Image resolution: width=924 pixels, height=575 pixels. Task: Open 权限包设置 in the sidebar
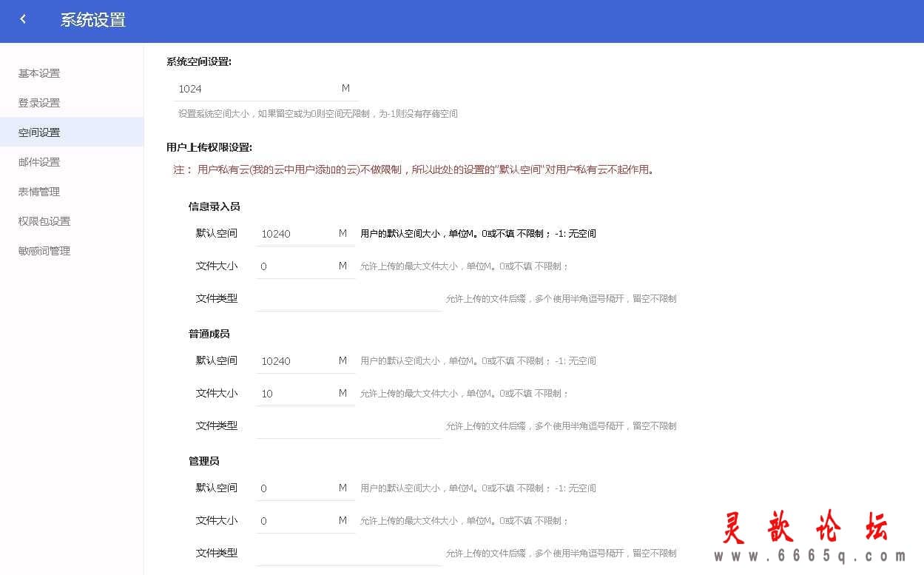point(72,221)
